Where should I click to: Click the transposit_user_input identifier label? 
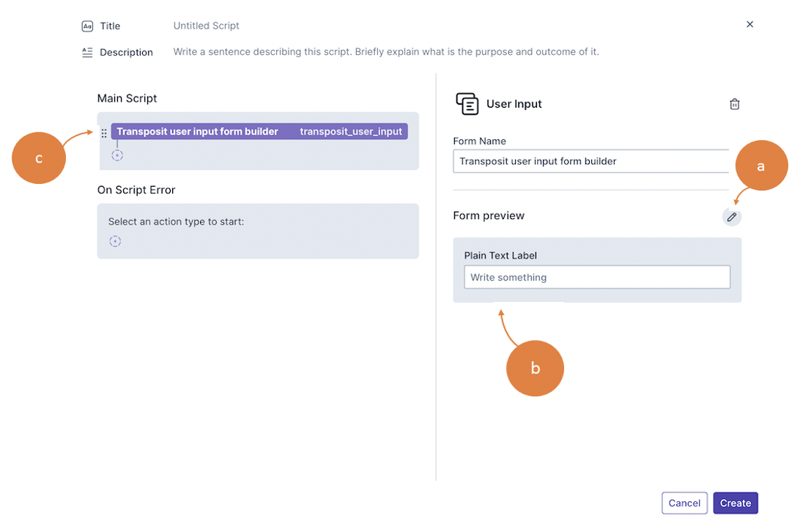351,132
